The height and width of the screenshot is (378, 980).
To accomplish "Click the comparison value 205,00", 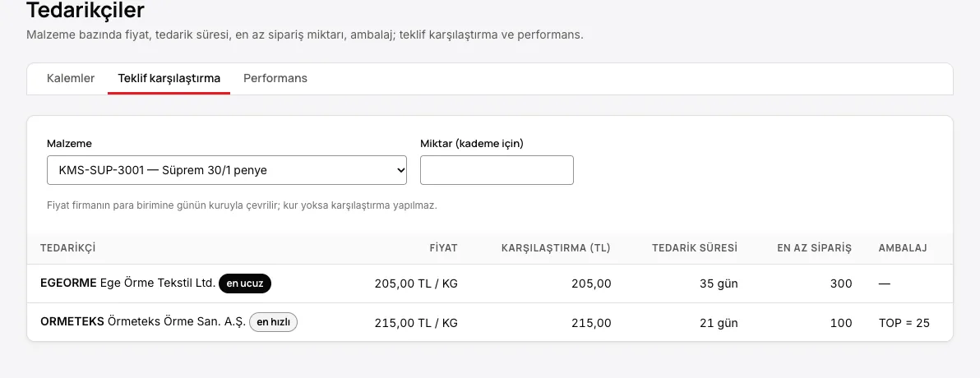I will point(591,283).
